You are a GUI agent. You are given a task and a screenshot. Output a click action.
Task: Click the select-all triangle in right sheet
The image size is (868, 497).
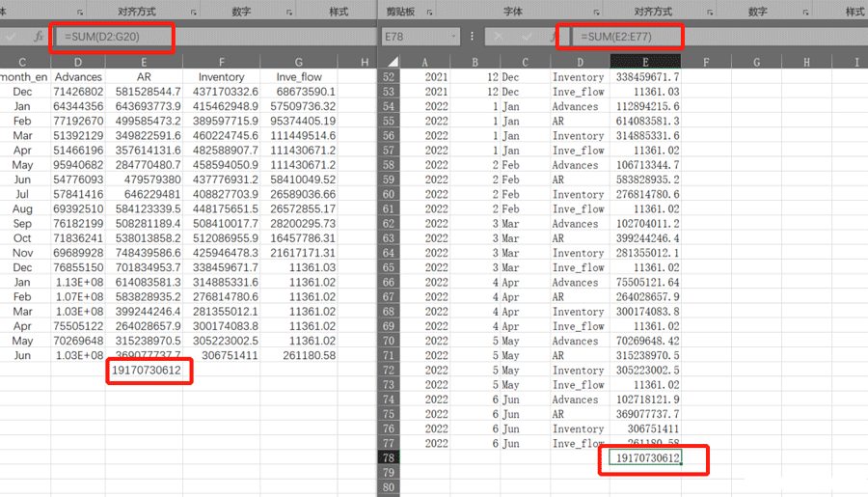390,61
